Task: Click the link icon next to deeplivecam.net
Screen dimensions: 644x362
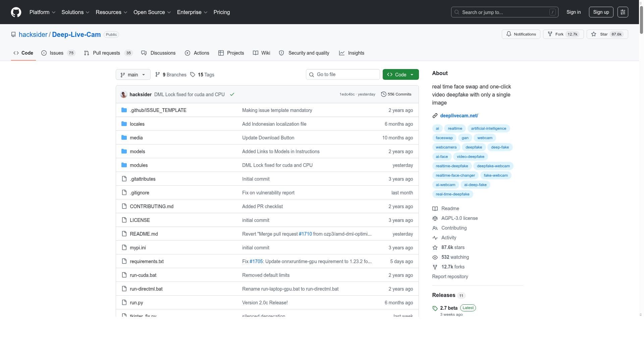Action: [x=435, y=116]
